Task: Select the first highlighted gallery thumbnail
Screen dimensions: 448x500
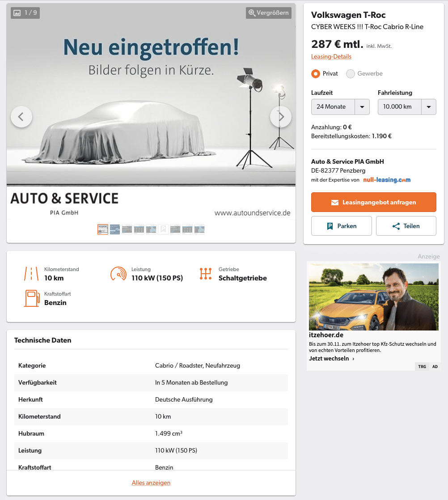Action: coord(103,229)
